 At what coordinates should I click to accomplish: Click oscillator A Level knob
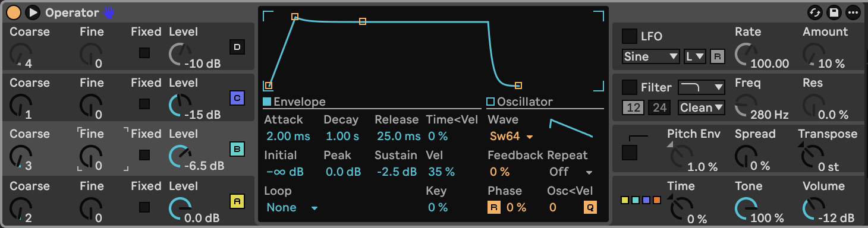(180, 208)
